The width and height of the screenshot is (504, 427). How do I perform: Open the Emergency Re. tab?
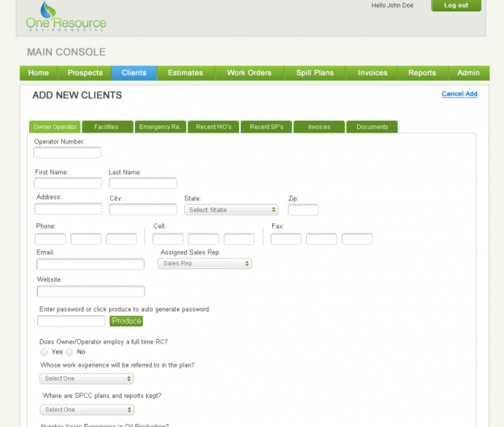[160, 127]
